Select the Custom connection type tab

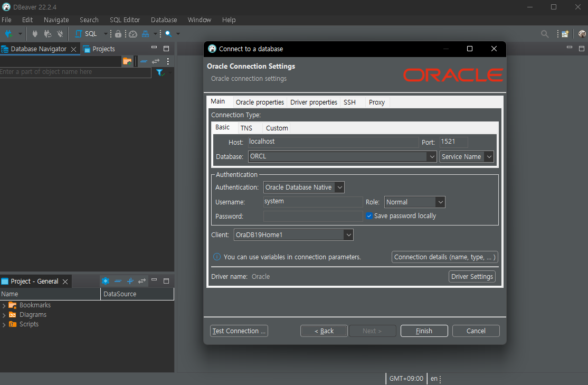[x=277, y=128]
